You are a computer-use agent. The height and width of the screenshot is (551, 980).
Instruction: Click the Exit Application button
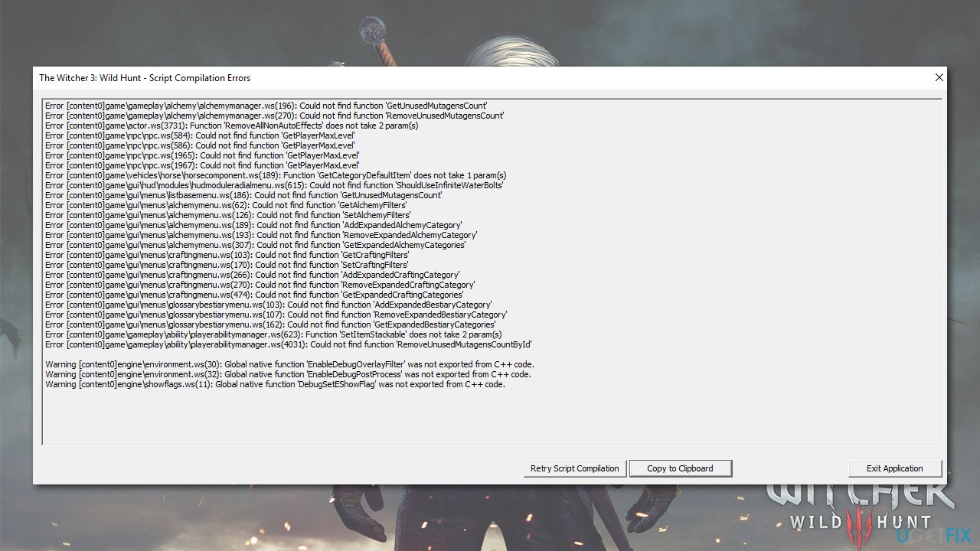click(894, 468)
